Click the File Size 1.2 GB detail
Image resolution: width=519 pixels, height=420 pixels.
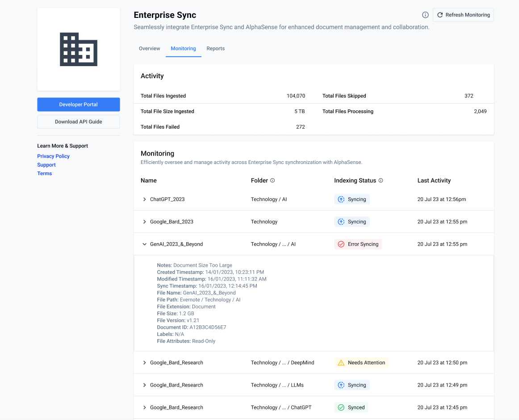tap(176, 313)
